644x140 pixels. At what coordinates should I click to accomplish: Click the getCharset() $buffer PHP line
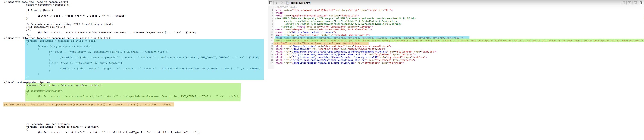pos(117,32)
